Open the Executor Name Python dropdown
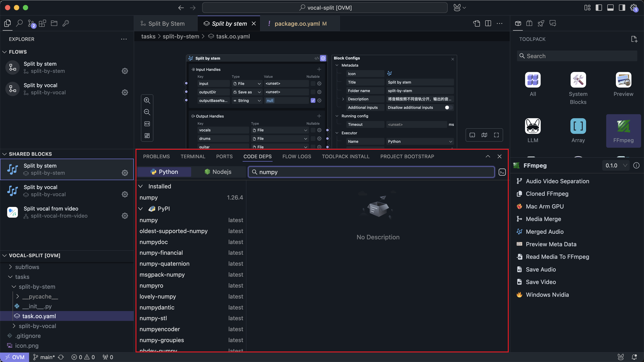Viewport: 644px width, 362px height. pos(419,141)
